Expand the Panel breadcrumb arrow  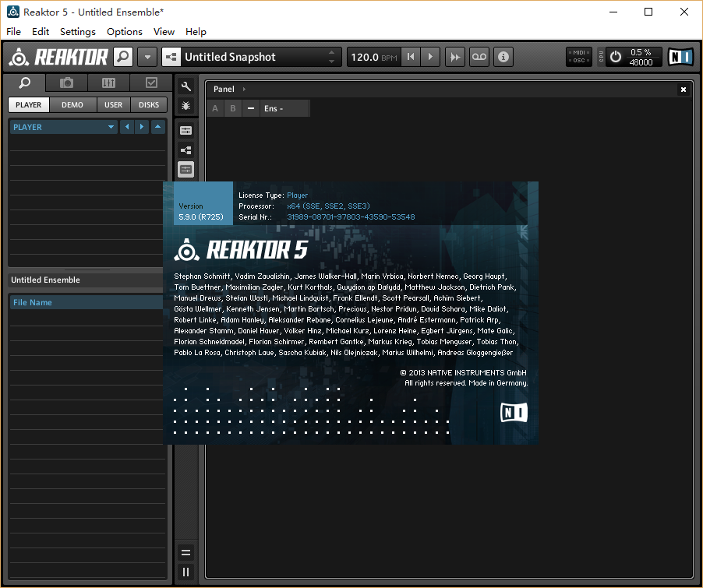click(244, 90)
